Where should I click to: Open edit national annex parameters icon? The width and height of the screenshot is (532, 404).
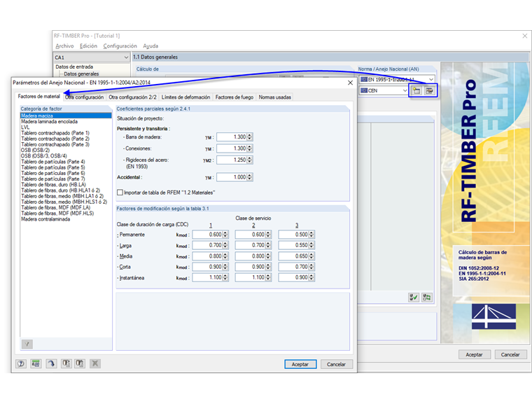(x=430, y=90)
